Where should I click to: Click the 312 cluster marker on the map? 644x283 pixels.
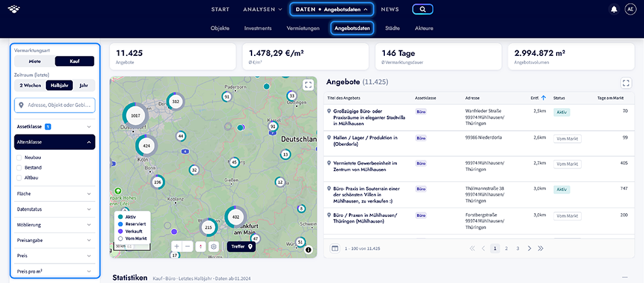pos(176,101)
